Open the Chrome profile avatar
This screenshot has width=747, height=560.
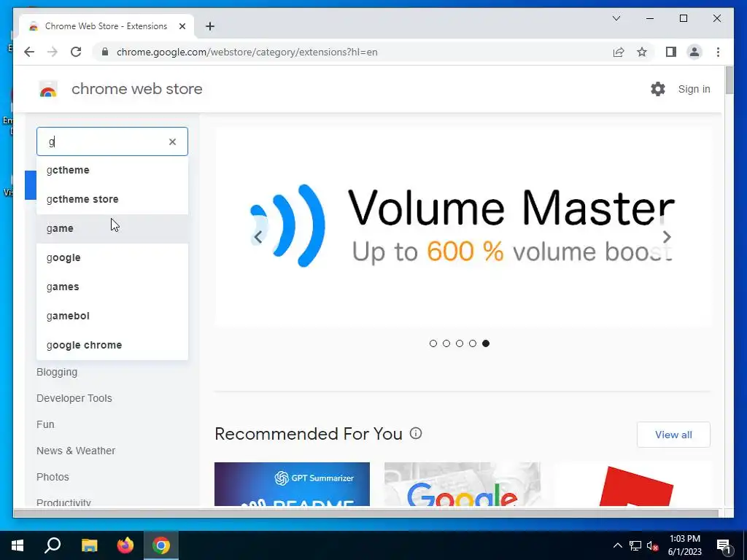point(694,52)
